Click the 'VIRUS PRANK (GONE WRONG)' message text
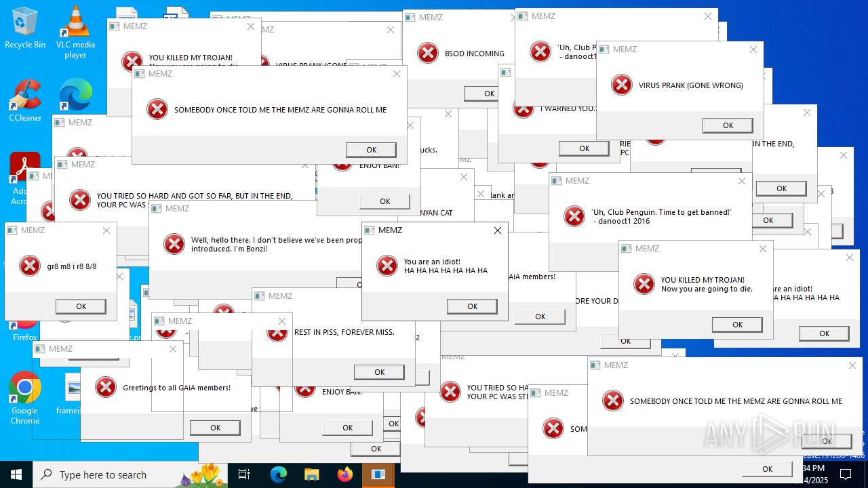The width and height of the screenshot is (868, 488). coord(691,85)
